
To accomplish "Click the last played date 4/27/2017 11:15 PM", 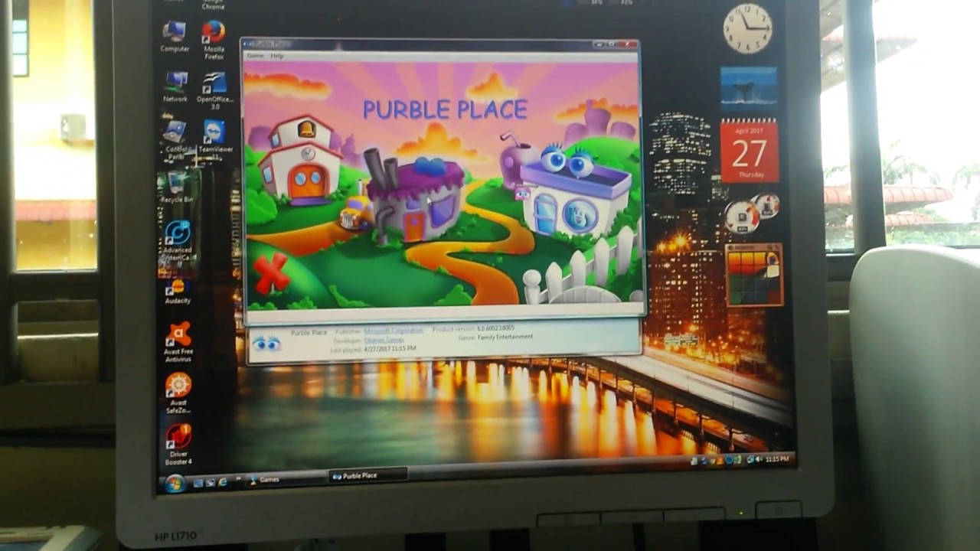I will tap(390, 348).
